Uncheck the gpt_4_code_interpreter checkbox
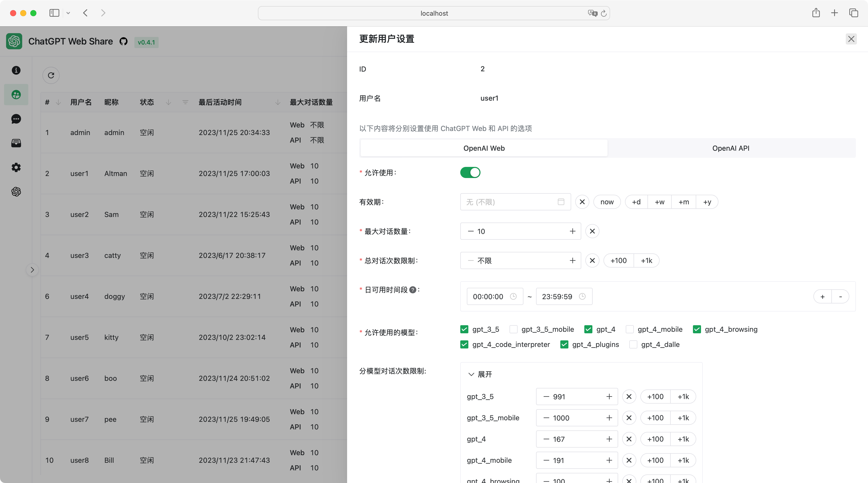This screenshot has height=483, width=868. pyautogui.click(x=464, y=344)
